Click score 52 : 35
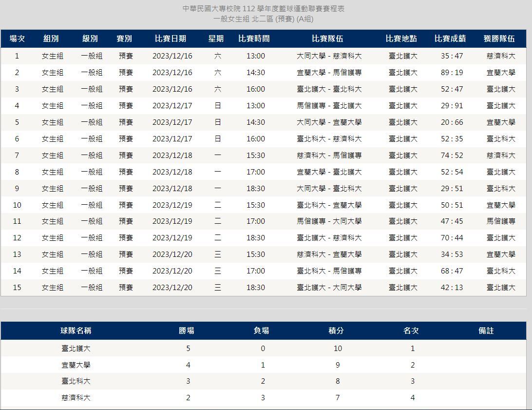The width and height of the screenshot is (532, 410). click(x=452, y=139)
